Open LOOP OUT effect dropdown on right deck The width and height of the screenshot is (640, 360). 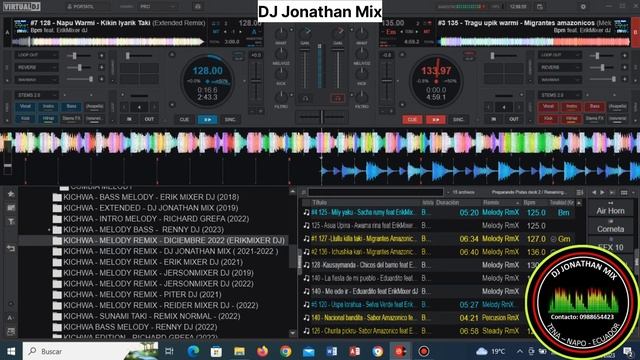[560, 55]
